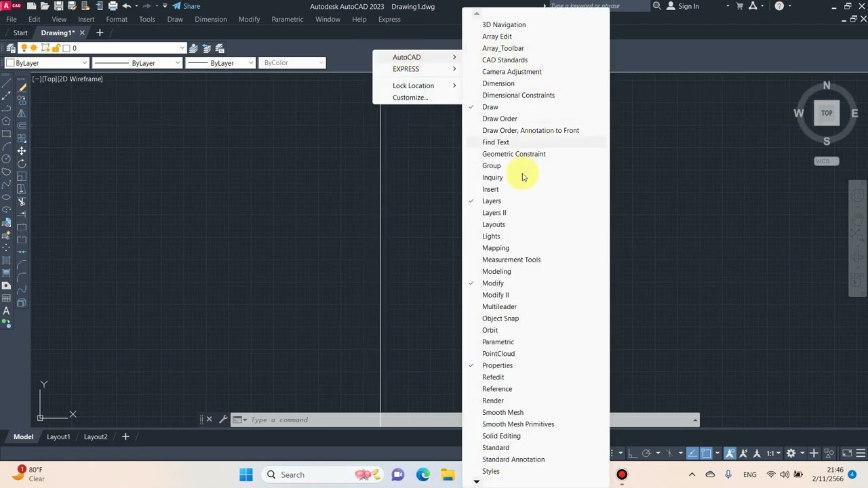Screen dimensions: 868x488
Task: Choose Dimension from toolbar list
Action: [498, 83]
